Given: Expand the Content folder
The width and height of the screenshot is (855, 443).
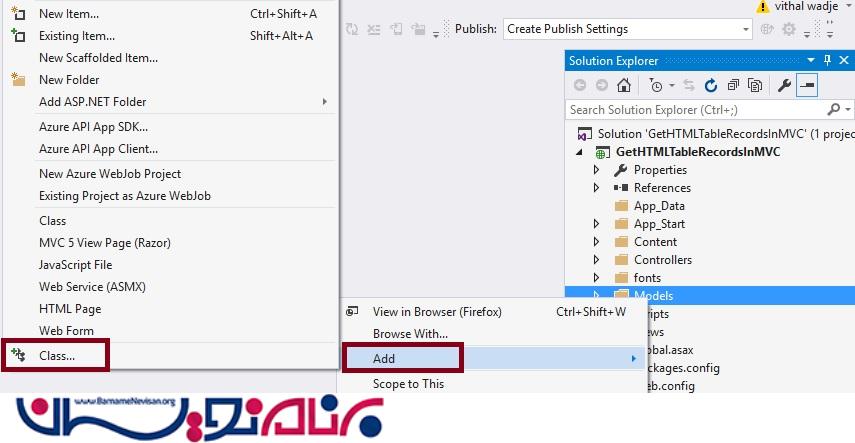Looking at the screenshot, I should tap(597, 242).
